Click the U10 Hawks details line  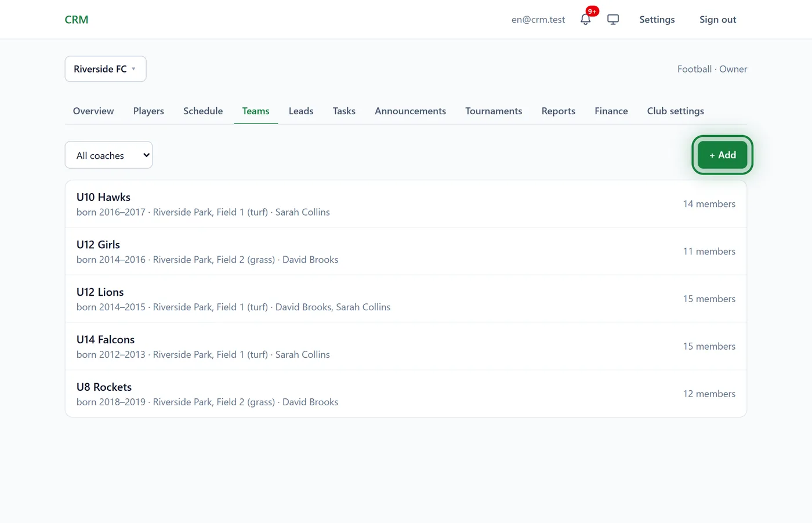point(203,212)
